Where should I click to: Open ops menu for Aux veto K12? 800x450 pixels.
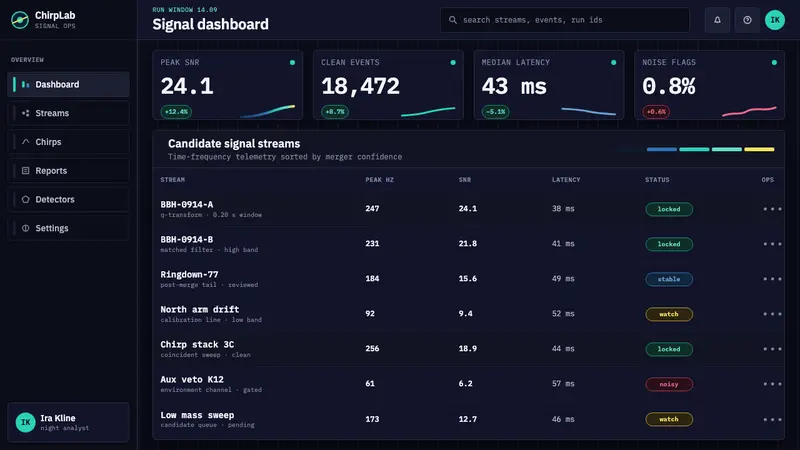click(772, 384)
